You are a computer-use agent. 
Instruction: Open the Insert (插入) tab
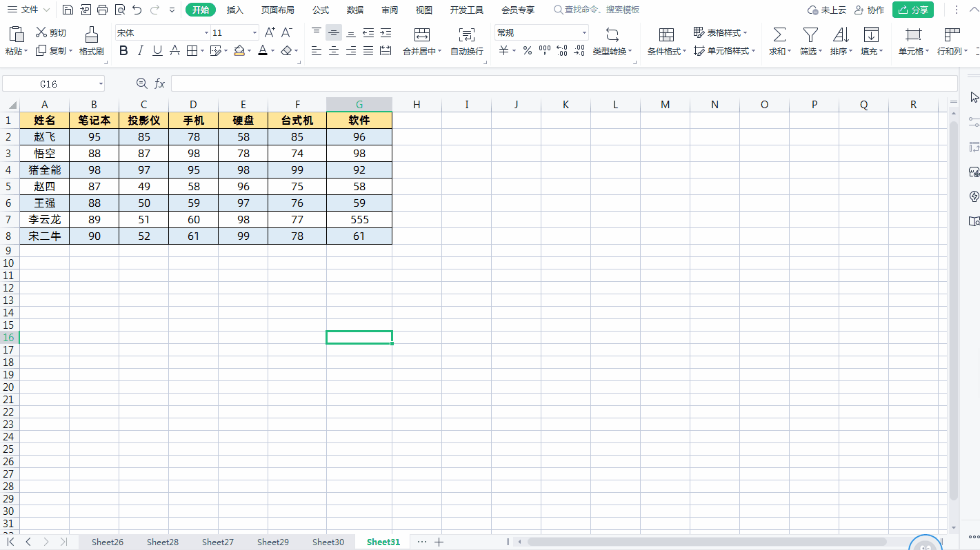[x=235, y=10]
